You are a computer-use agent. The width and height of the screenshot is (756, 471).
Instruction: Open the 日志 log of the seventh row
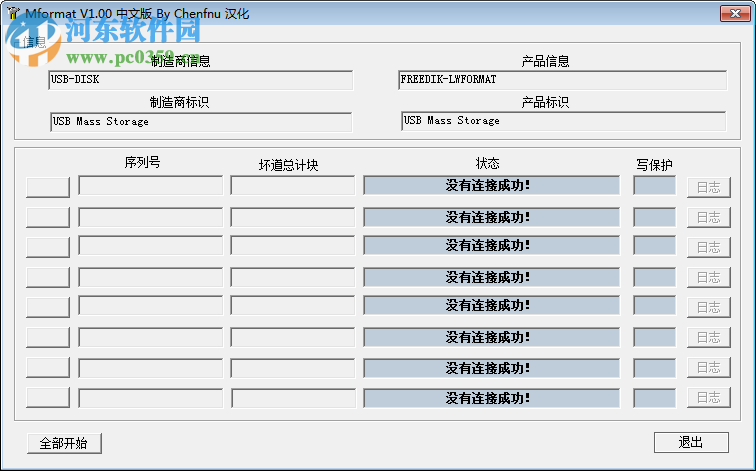point(709,367)
